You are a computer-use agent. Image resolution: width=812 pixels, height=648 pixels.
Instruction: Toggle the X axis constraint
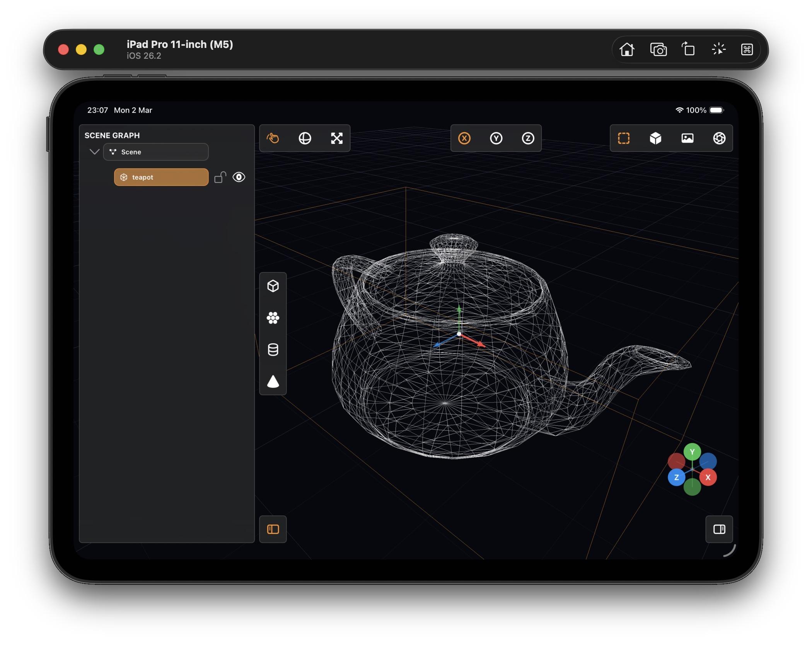coord(464,138)
